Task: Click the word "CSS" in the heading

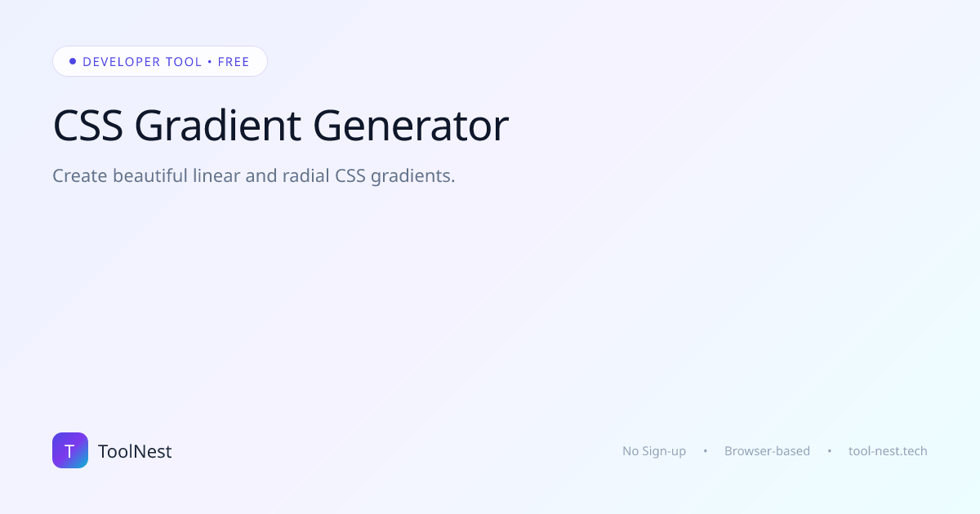Action: (x=87, y=126)
